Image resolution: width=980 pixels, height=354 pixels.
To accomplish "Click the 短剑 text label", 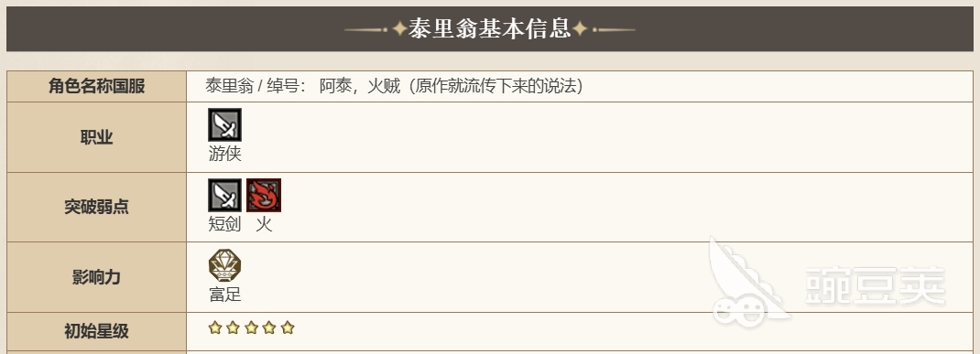I will coord(225,224).
